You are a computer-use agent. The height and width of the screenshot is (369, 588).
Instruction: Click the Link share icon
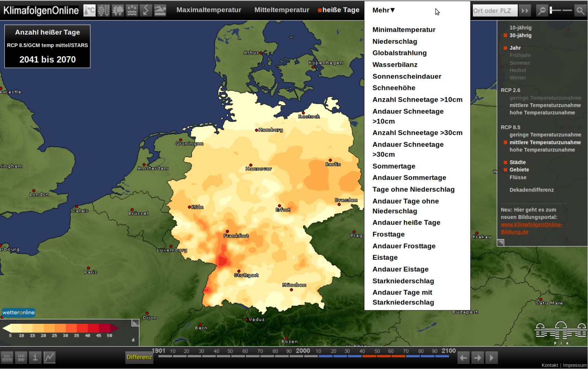pyautogui.click(x=21, y=357)
